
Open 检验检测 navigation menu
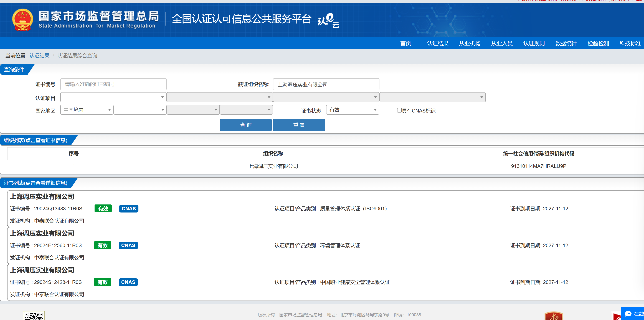point(598,44)
